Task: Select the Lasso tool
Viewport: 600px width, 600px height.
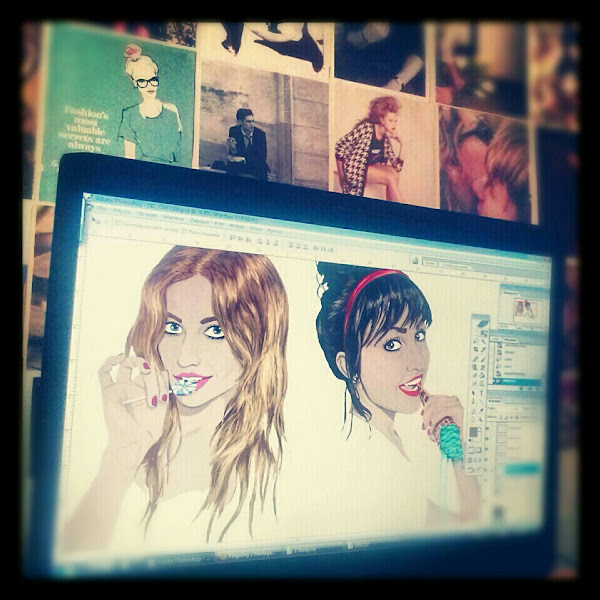Action: click(x=475, y=341)
